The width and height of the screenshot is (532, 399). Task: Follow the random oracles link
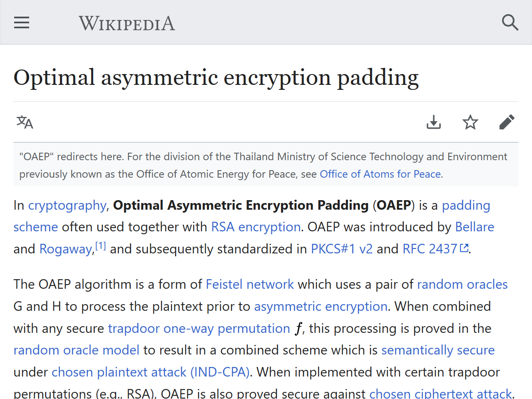[462, 284]
